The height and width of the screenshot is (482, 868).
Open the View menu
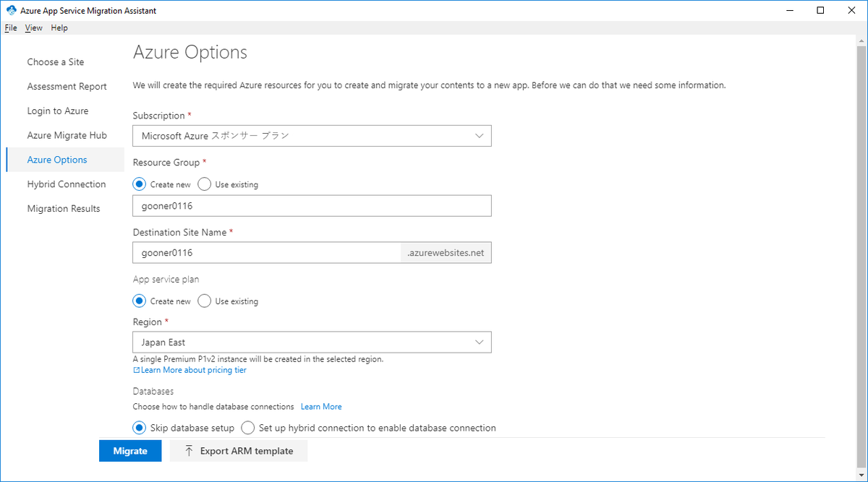click(34, 28)
